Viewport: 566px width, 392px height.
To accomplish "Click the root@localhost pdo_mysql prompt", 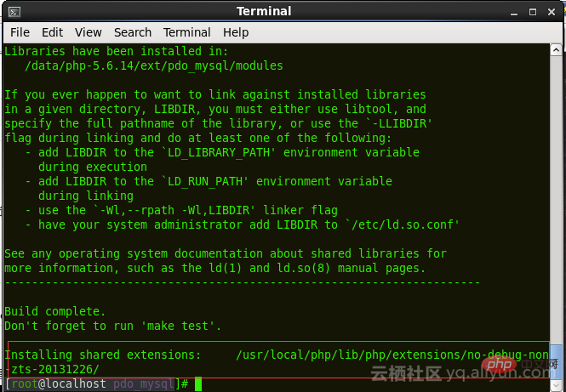I will pos(97,383).
